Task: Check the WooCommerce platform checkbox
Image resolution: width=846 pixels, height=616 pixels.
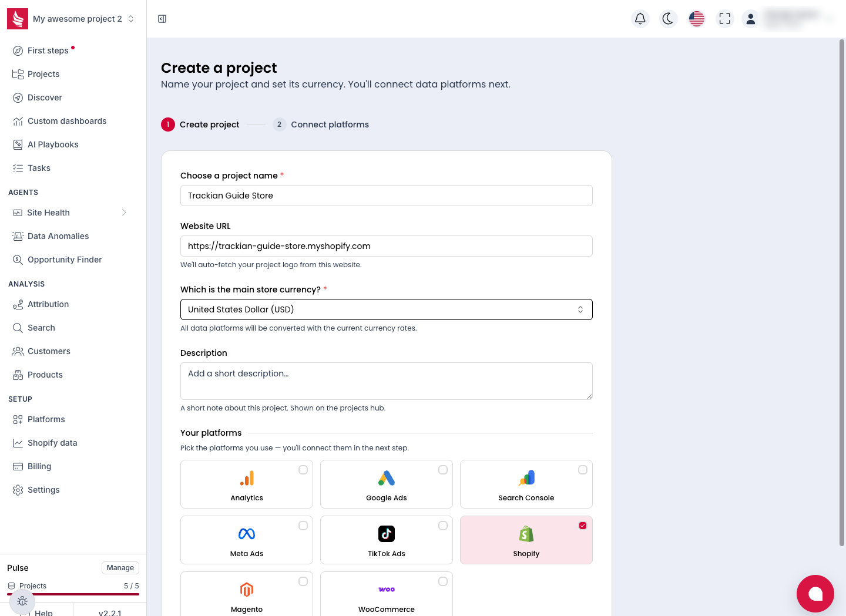Action: tap(443, 581)
